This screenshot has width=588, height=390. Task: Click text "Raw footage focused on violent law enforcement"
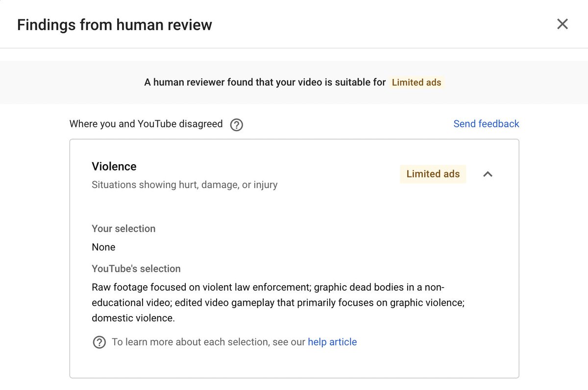point(200,287)
